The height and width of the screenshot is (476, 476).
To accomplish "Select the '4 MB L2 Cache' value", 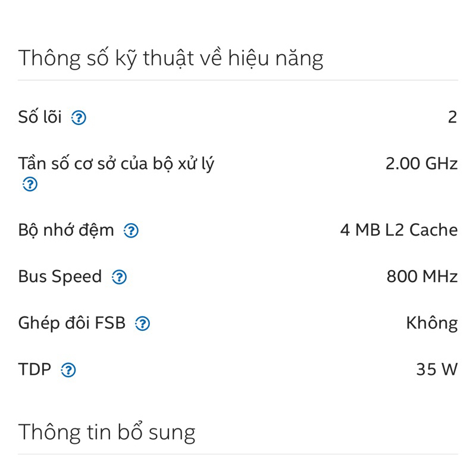I will [x=399, y=230].
